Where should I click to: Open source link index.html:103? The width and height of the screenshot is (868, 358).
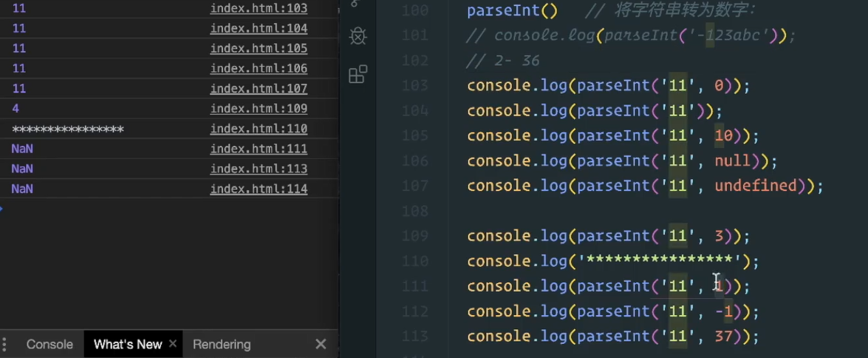[259, 8]
